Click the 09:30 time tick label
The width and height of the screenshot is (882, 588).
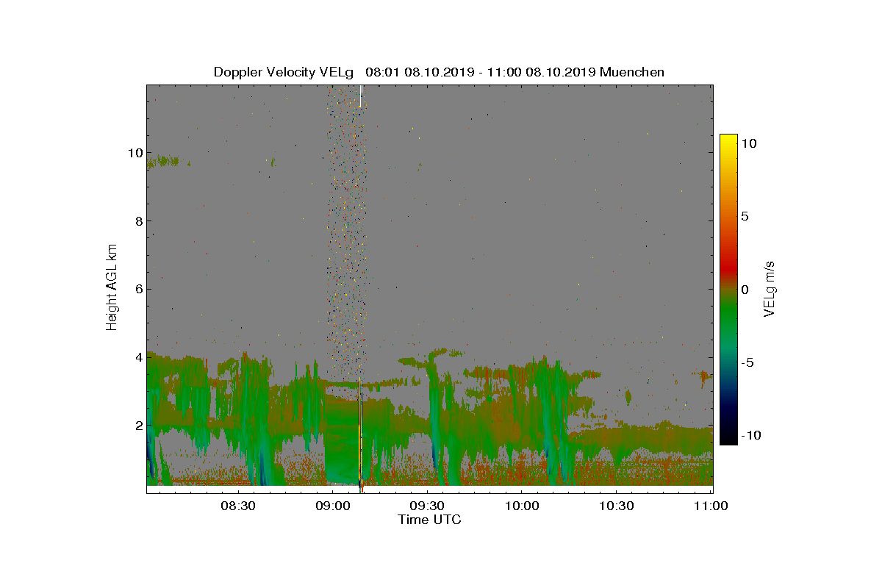point(427,506)
